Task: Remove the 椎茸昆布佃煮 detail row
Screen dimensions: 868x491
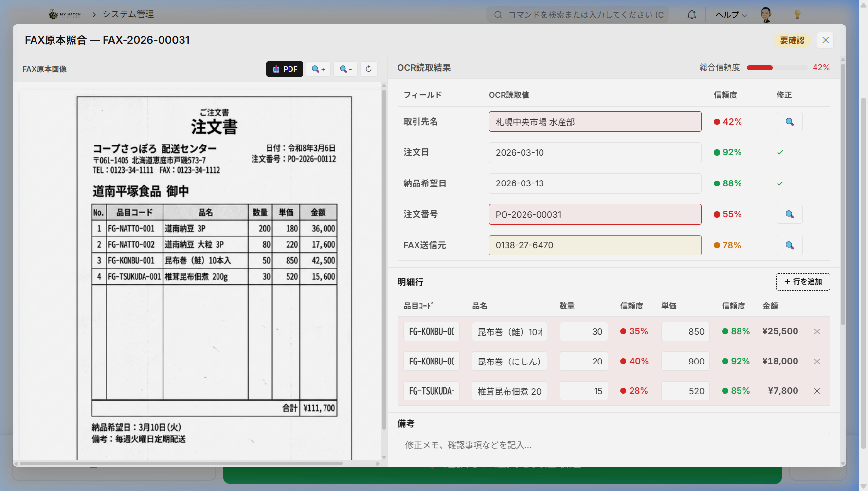Action: [817, 391]
